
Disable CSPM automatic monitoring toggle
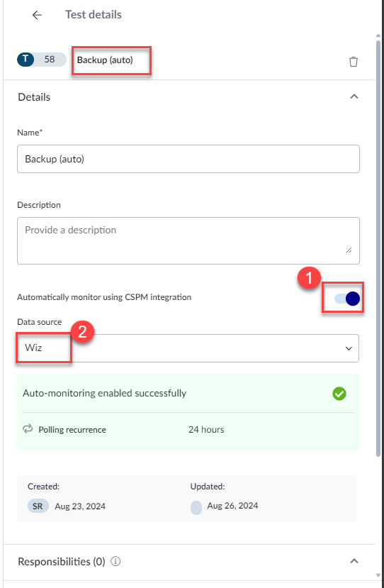click(x=347, y=299)
